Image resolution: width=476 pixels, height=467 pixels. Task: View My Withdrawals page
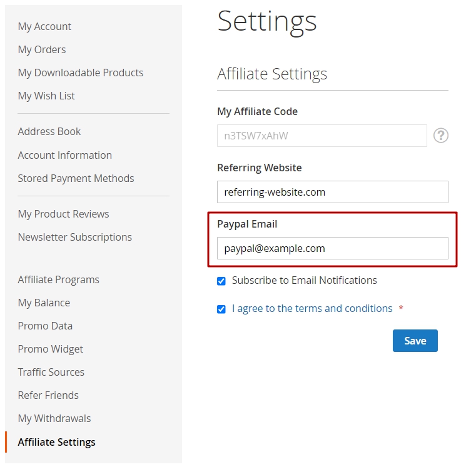point(54,418)
